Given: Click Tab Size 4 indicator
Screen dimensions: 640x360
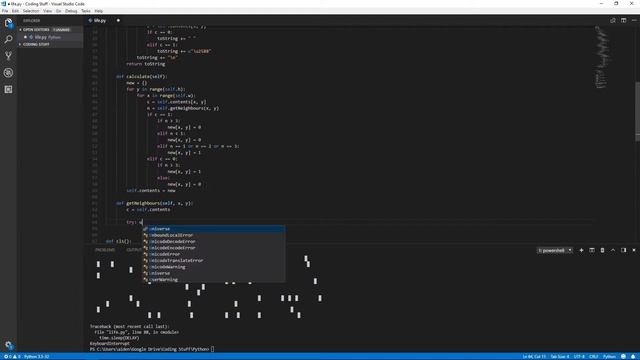Looking at the screenshot, I should [x=560, y=356].
